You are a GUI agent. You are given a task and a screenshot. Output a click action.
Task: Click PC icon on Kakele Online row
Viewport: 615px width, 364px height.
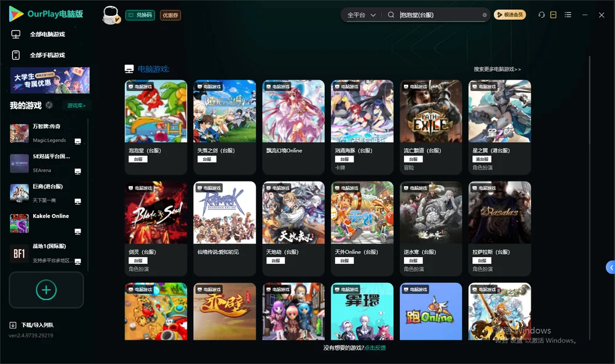(77, 231)
